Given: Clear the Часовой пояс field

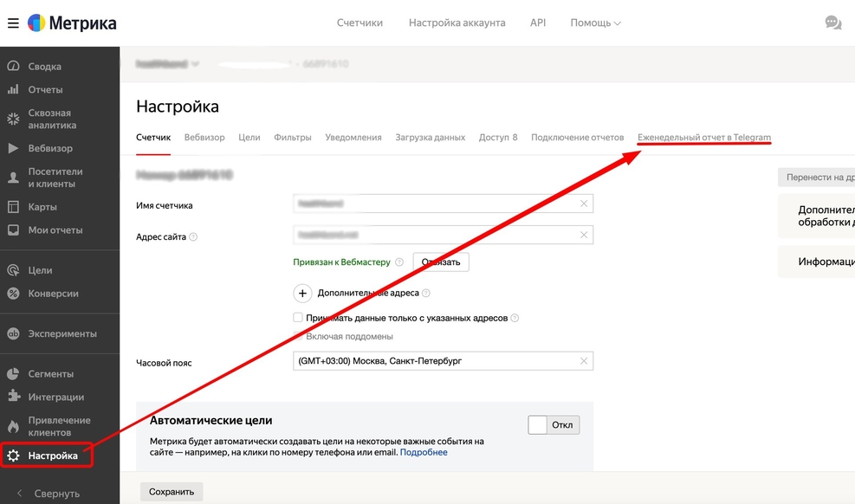Looking at the screenshot, I should 584,361.
